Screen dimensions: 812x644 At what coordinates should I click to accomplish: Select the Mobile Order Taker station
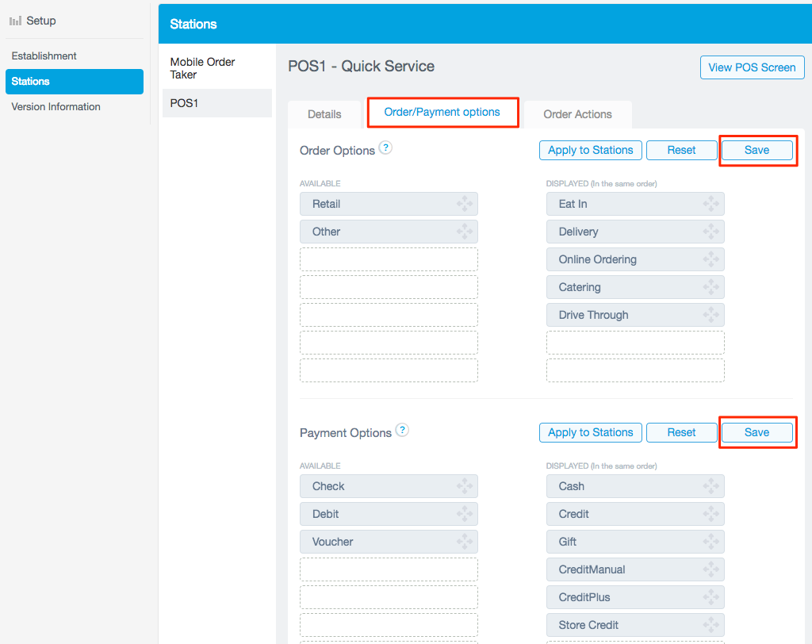[x=217, y=68]
